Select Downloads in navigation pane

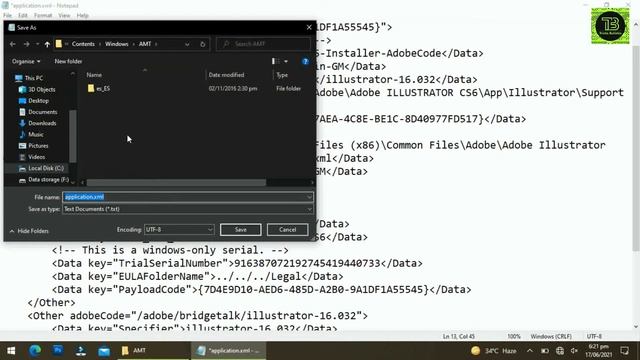(x=42, y=123)
